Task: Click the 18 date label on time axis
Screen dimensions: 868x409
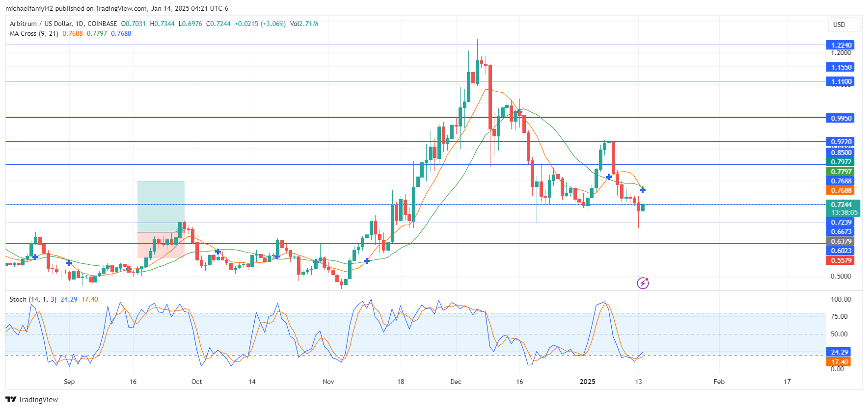Action: 401,382
